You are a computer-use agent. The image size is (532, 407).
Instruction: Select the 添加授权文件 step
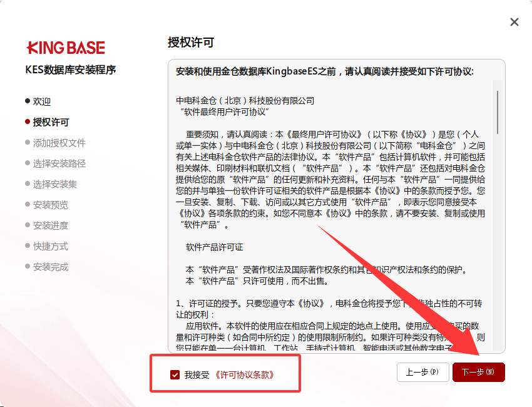[55, 143]
